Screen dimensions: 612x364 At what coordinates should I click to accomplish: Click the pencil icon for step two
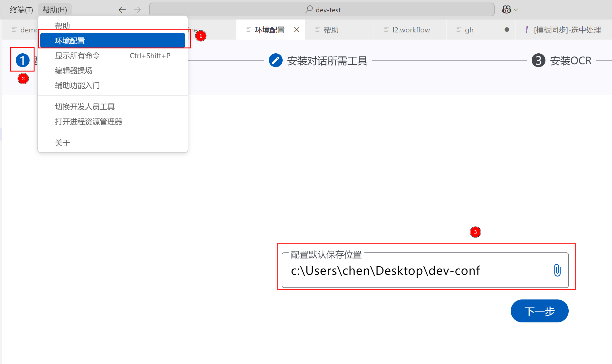click(x=275, y=60)
